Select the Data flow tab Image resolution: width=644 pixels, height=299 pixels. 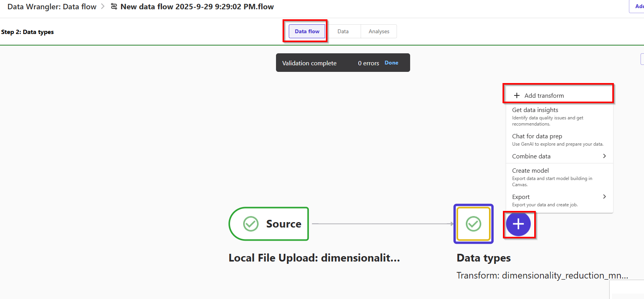(307, 31)
